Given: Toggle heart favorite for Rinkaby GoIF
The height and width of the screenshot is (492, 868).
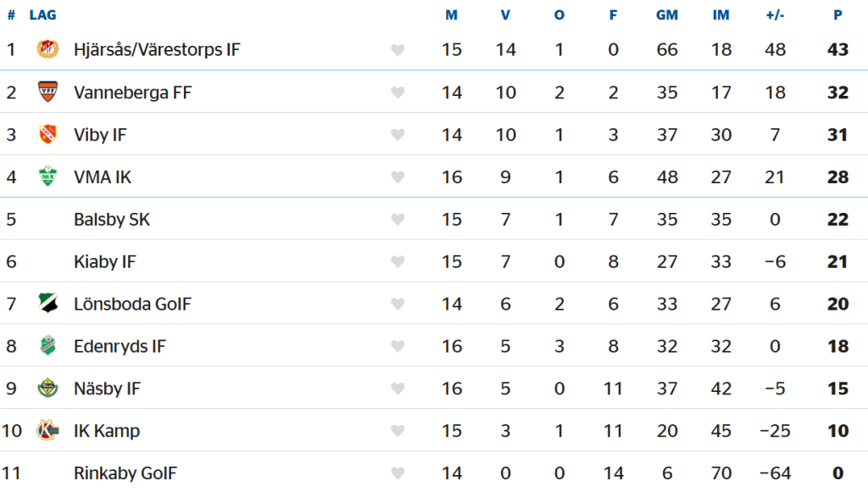Looking at the screenshot, I should tap(398, 473).
